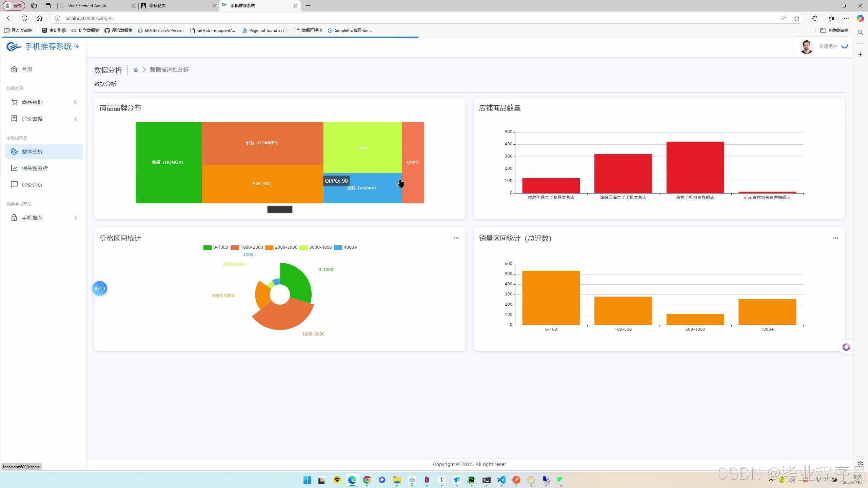868x488 pixels.
Task: Open the 科学数据集 bookmark
Action: coord(85,30)
